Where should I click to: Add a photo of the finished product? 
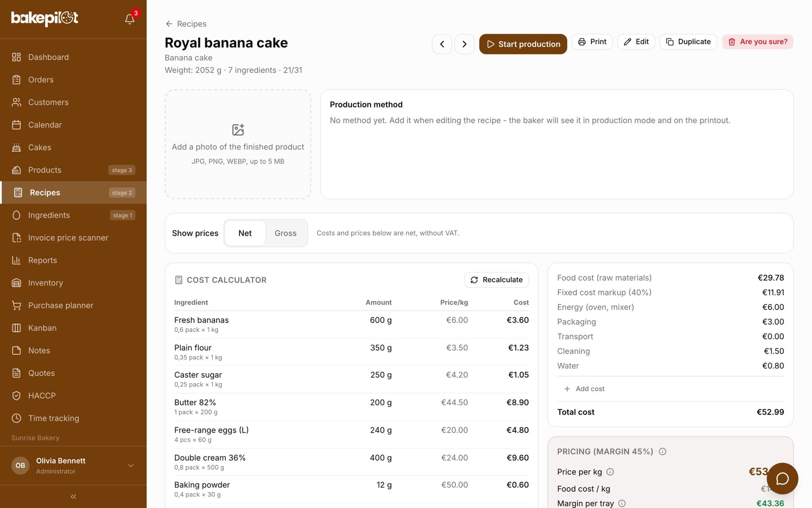(x=238, y=144)
